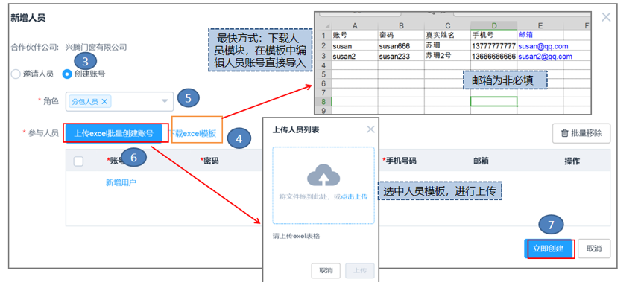Click 上传excel批量创建账号 button

click(x=114, y=133)
